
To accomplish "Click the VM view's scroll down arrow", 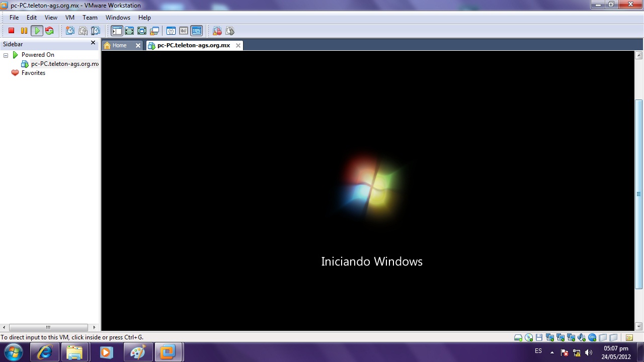I will coord(639,326).
